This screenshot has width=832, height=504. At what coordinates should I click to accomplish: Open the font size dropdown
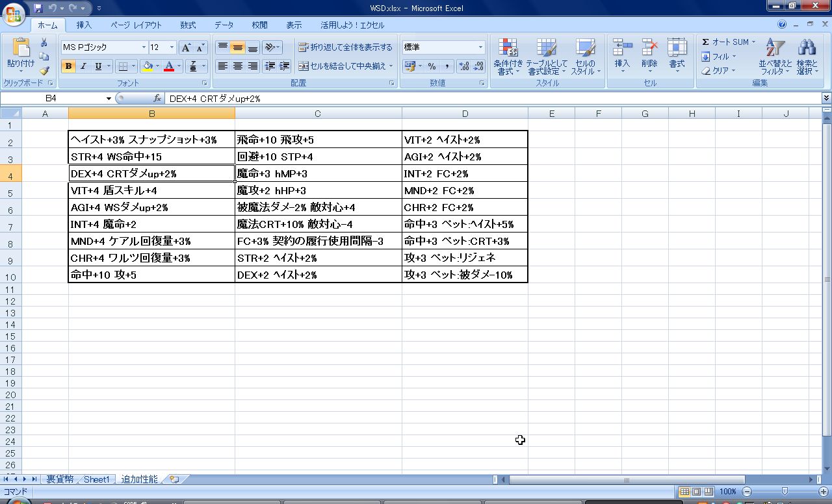pyautogui.click(x=172, y=47)
